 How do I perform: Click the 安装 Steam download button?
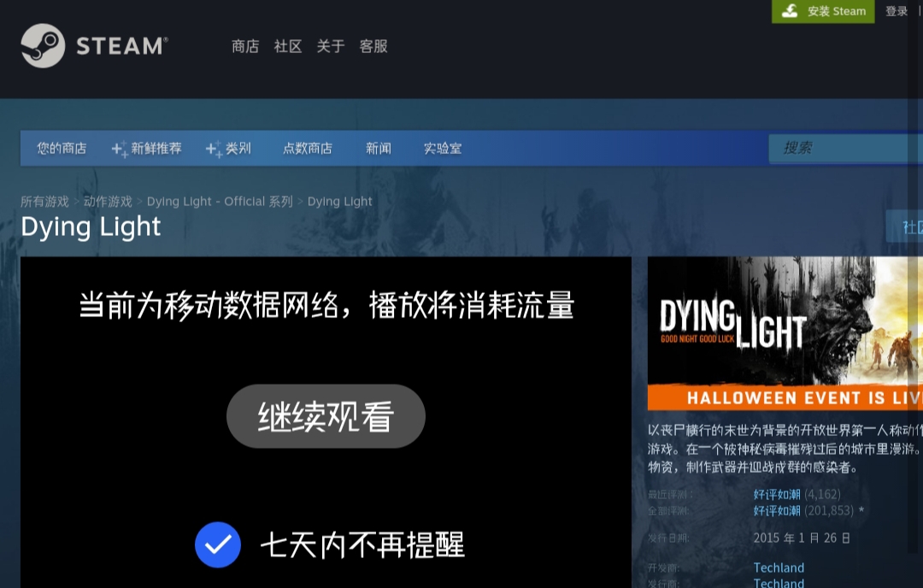pos(823,11)
